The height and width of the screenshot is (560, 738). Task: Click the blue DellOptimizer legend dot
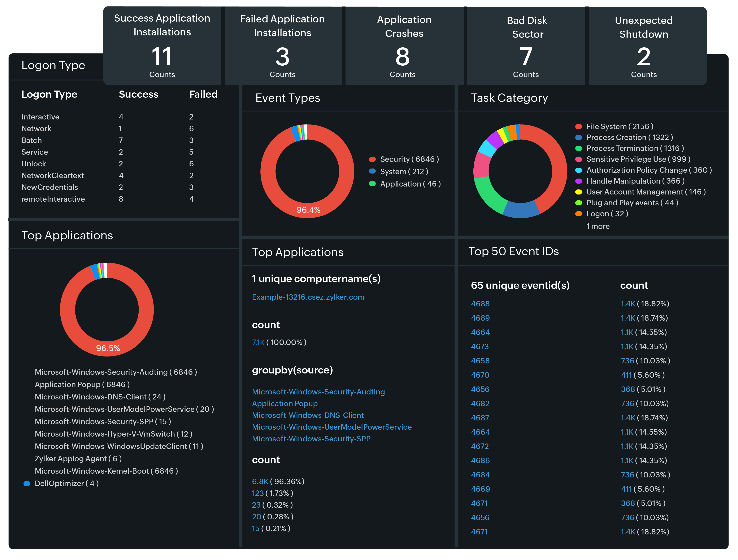click(x=27, y=484)
